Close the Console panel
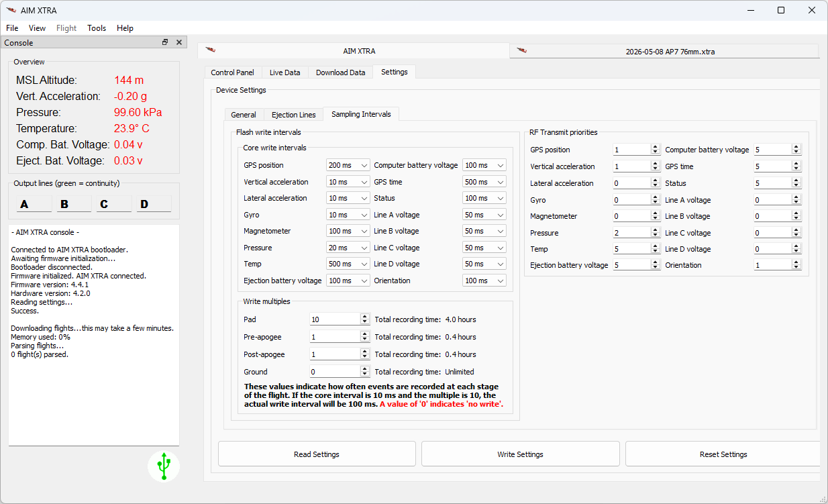This screenshot has height=504, width=828. pos(179,42)
